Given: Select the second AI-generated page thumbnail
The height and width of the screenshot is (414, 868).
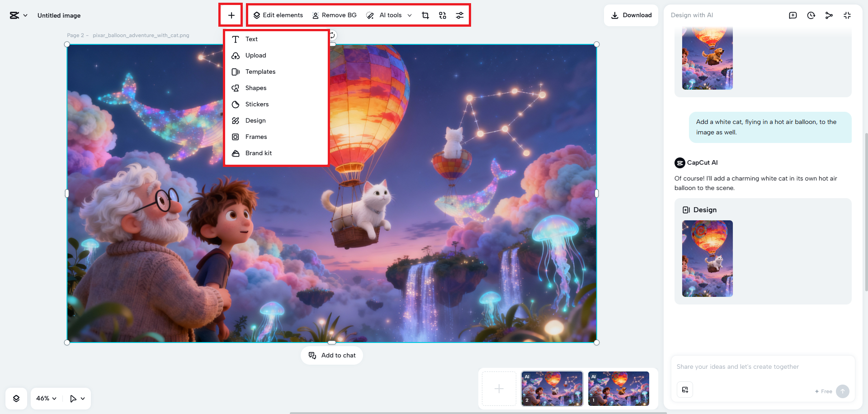Looking at the screenshot, I should point(552,388).
